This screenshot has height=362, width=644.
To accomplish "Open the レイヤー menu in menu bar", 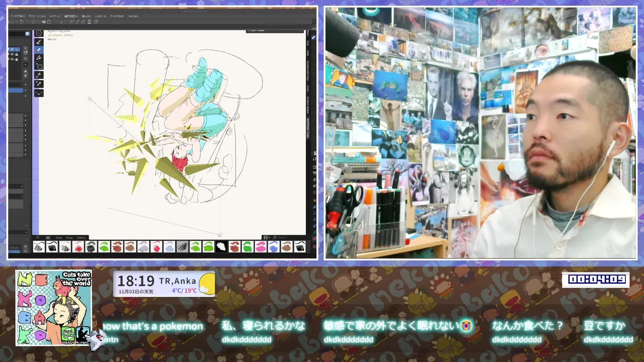I will click(55, 16).
